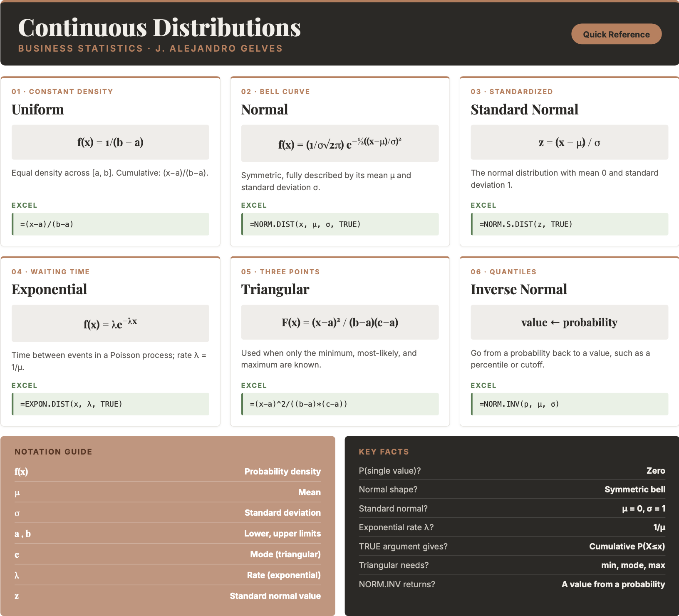Click the 'Mean' definition for μ
Image resolution: width=679 pixels, height=616 pixels.
pyautogui.click(x=309, y=492)
